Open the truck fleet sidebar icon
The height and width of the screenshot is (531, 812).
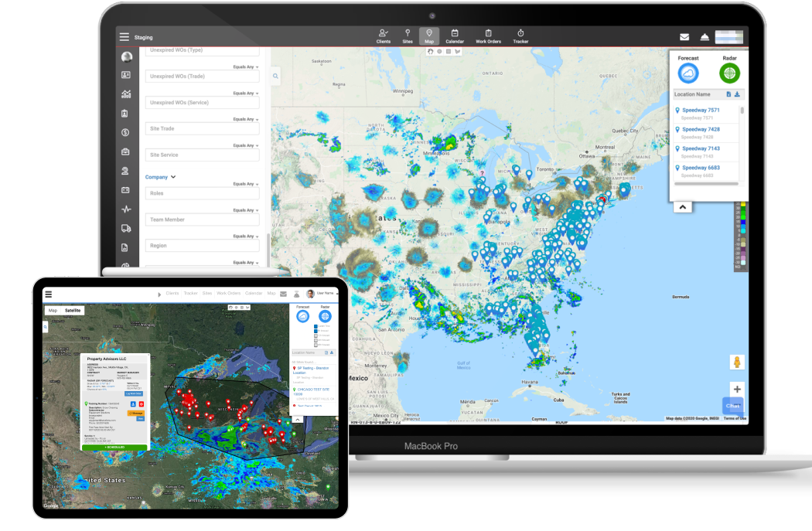[126, 228]
